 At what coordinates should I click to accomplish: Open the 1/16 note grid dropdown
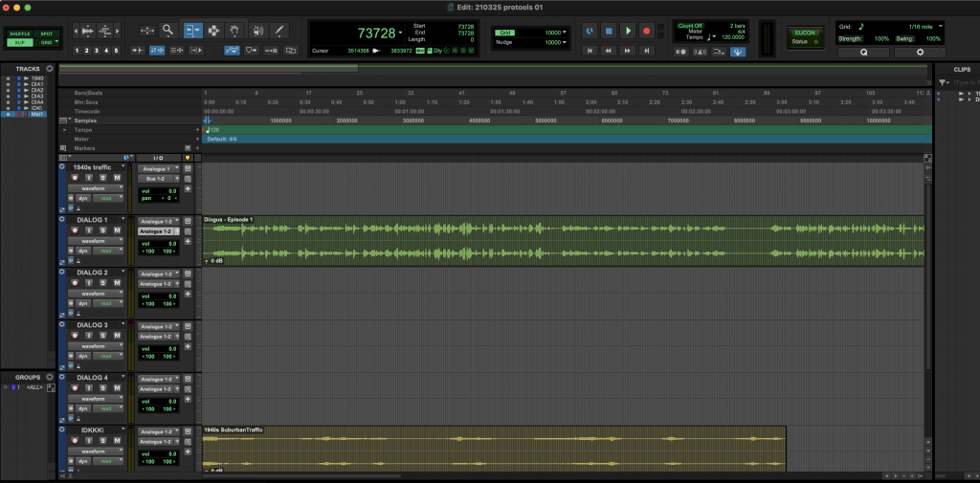click(x=924, y=26)
